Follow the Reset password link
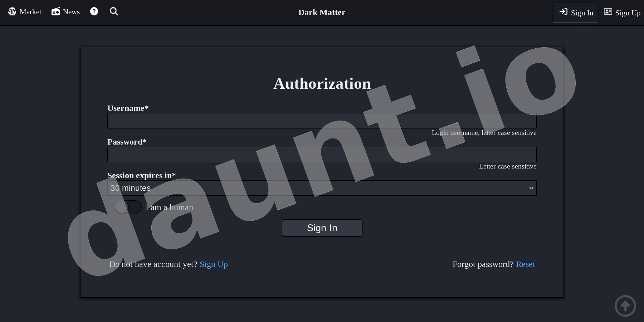The width and height of the screenshot is (644, 322). pos(525,264)
